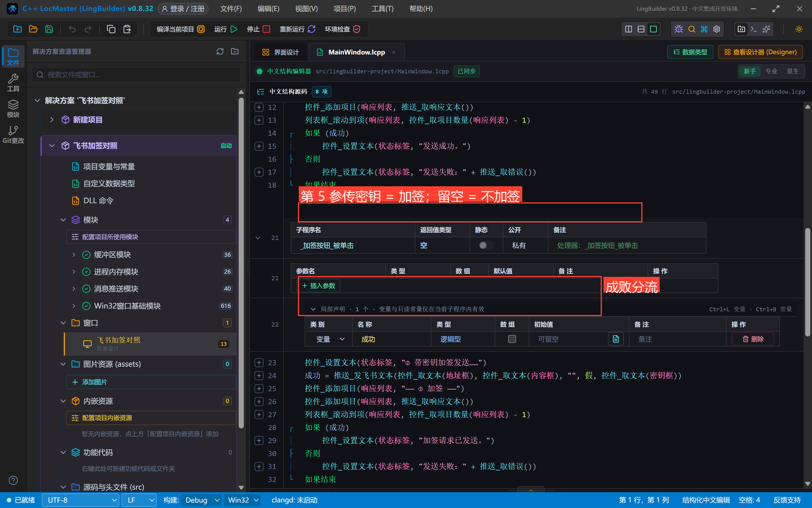The width and height of the screenshot is (812, 508).
Task: Expand the 新建项目 tree node
Action: pos(52,120)
